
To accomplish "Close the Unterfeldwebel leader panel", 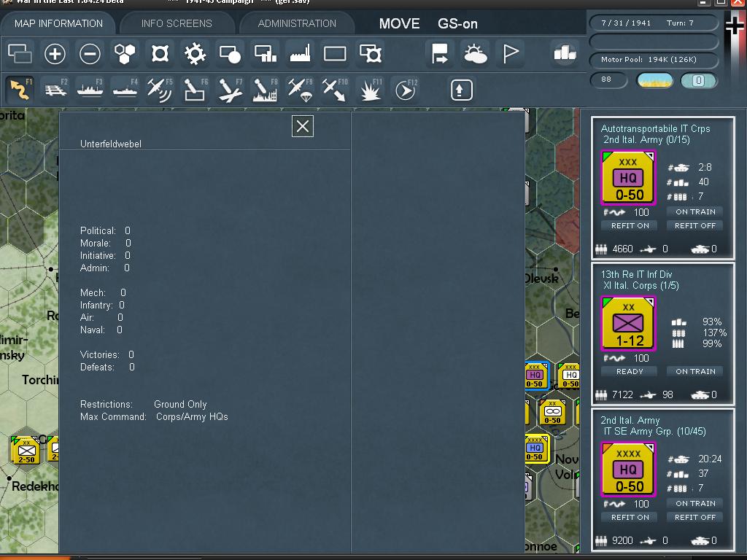I will point(303,126).
